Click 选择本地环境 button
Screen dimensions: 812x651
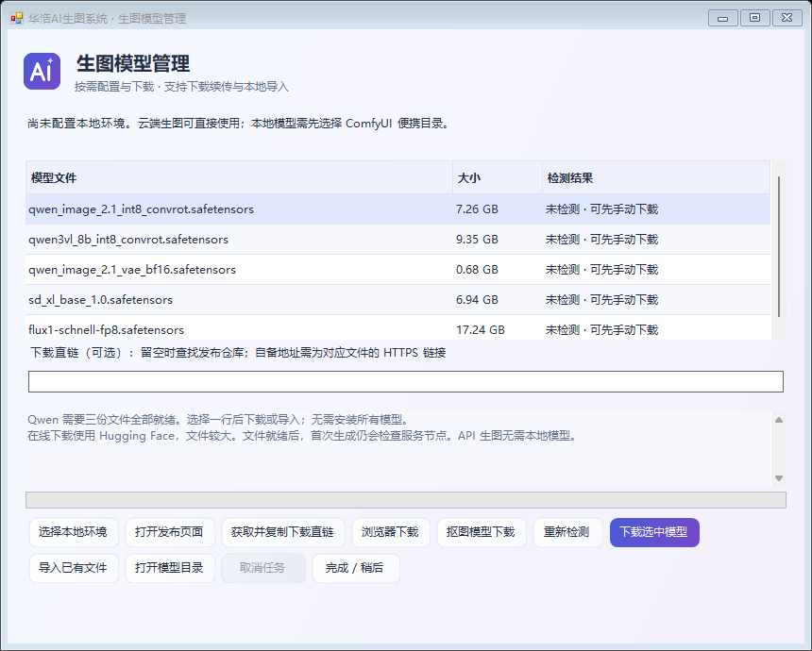click(x=74, y=532)
